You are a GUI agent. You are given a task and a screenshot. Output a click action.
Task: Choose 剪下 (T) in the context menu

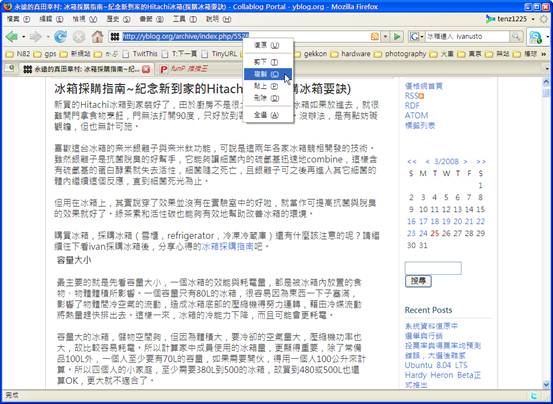pos(268,62)
